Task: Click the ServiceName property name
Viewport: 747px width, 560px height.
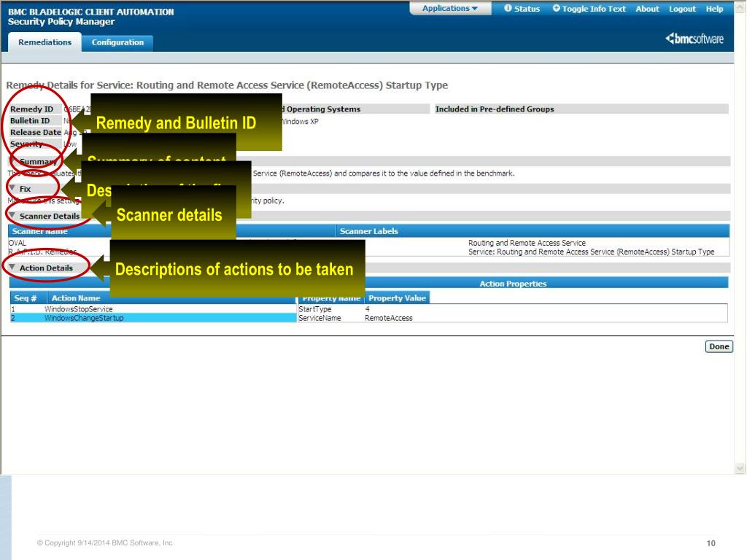Action: pyautogui.click(x=320, y=318)
